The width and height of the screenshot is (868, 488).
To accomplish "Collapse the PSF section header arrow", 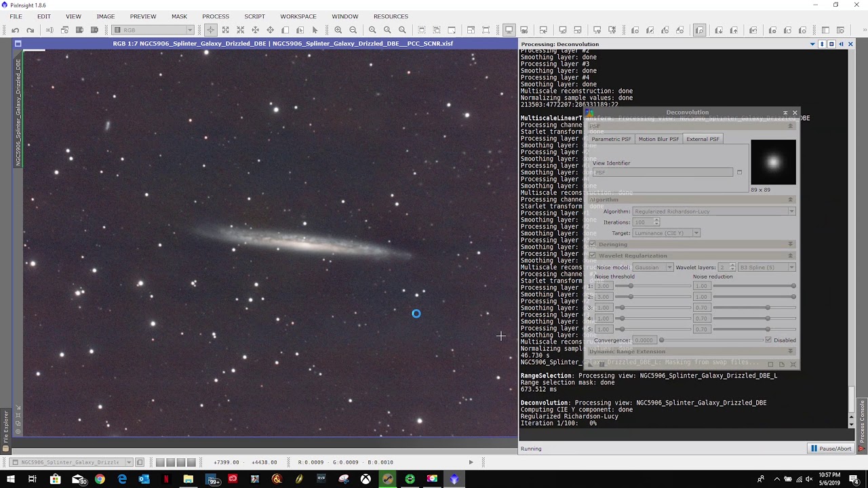I will (x=791, y=126).
